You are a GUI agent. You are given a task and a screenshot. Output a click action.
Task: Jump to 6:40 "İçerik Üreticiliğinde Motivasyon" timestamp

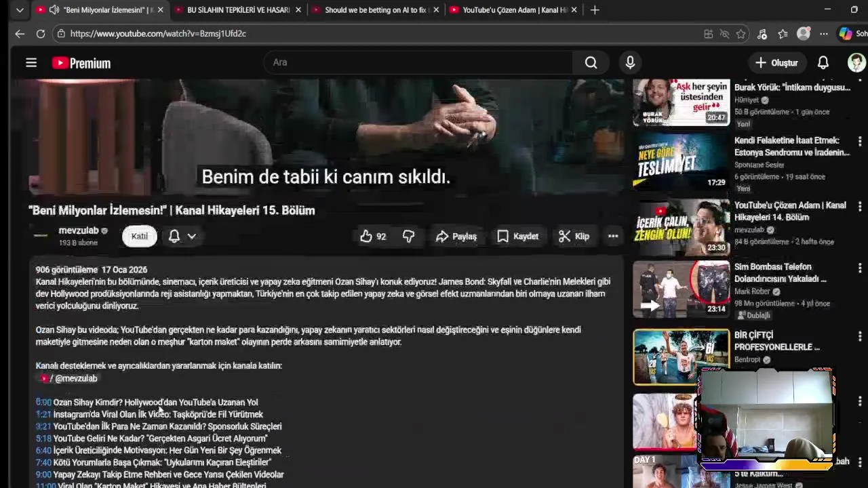43,450
